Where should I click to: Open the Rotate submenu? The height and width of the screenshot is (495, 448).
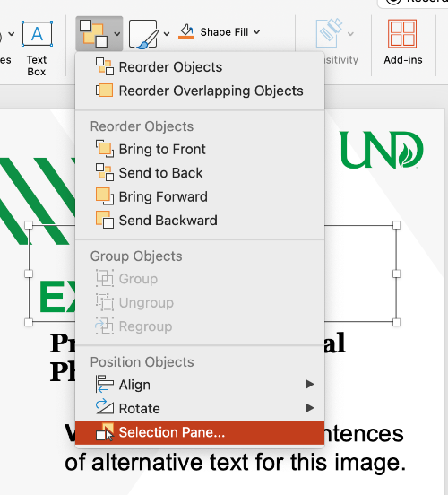pyautogui.click(x=200, y=408)
